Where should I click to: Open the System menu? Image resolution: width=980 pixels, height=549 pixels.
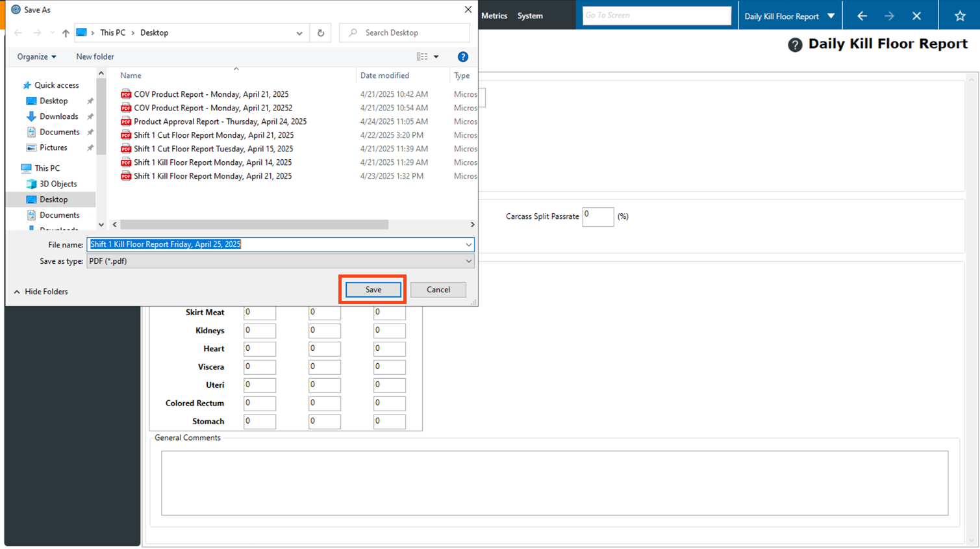(530, 16)
